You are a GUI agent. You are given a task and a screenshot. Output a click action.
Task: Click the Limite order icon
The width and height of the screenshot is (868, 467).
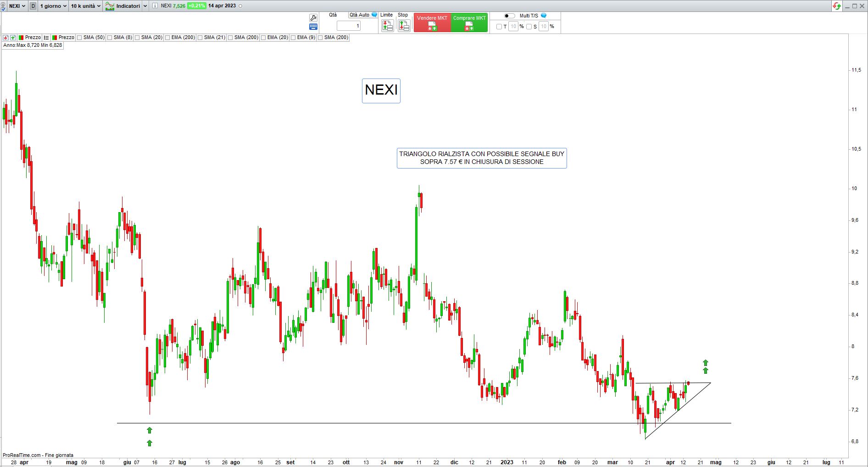pos(387,26)
